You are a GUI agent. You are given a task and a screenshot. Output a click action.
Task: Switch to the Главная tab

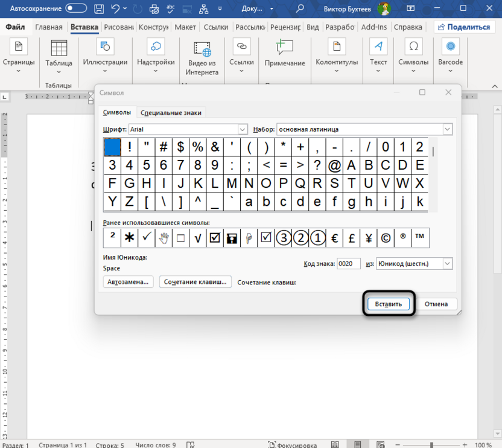(x=49, y=27)
